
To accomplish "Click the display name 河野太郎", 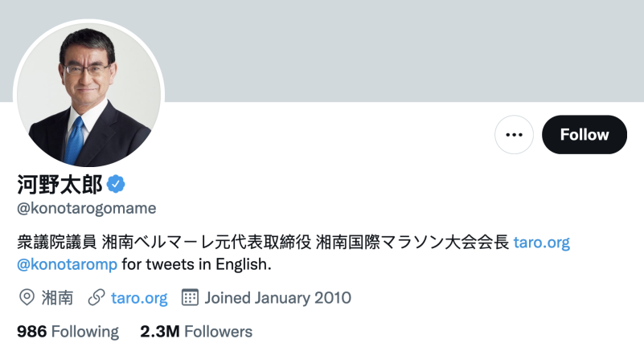I will [x=59, y=185].
